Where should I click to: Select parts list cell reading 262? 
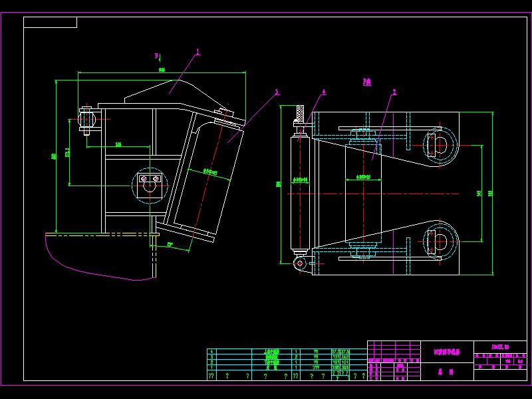[345, 357]
